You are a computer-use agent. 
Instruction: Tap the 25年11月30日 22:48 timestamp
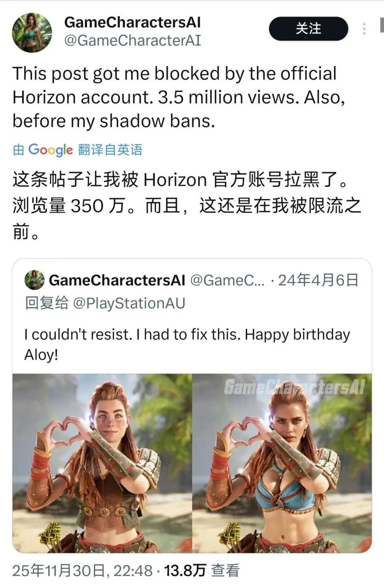[82, 571]
